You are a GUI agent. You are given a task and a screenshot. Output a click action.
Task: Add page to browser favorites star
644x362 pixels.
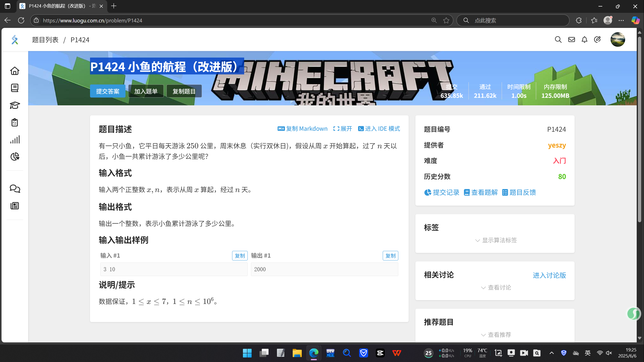(446, 20)
